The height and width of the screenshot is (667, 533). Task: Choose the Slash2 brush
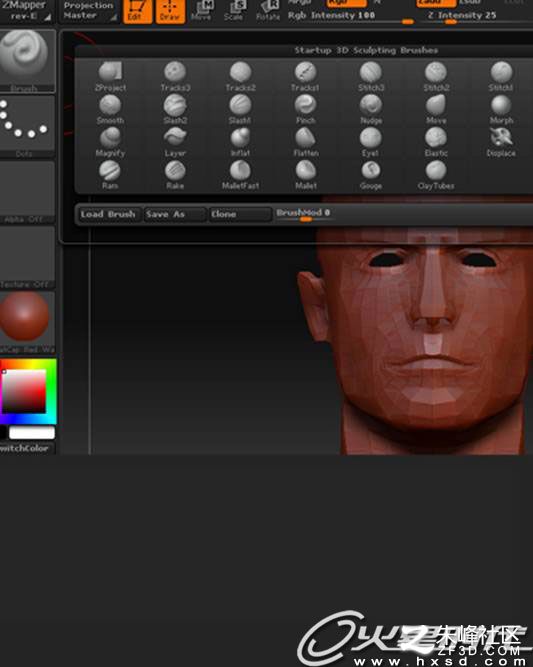click(x=175, y=109)
